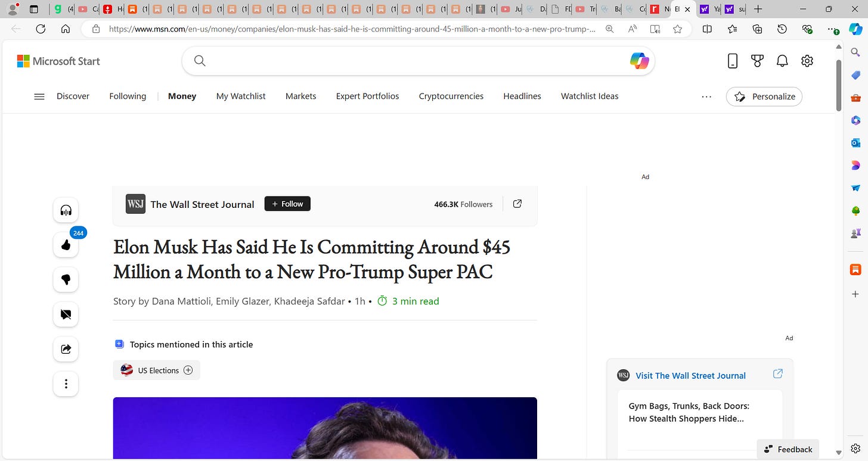The image size is (868, 461).
Task: Open Copilot icon in browser toolbar
Action: point(855,29)
